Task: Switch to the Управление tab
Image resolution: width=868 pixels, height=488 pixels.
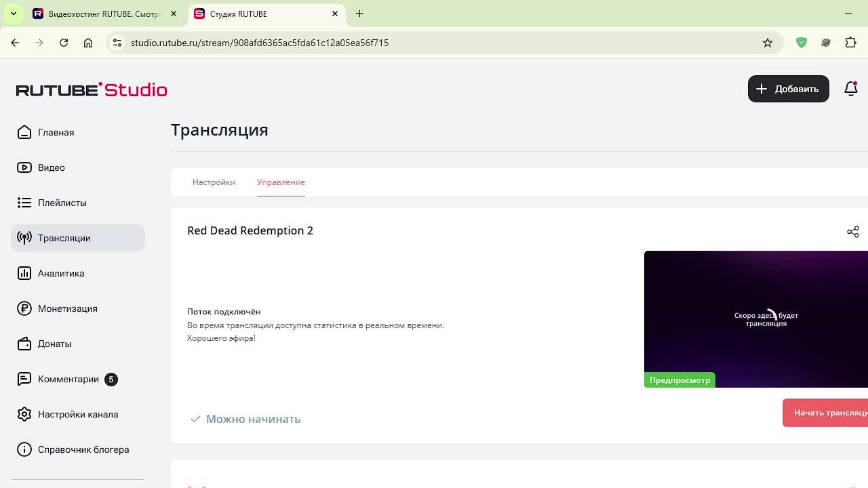Action: click(x=281, y=182)
